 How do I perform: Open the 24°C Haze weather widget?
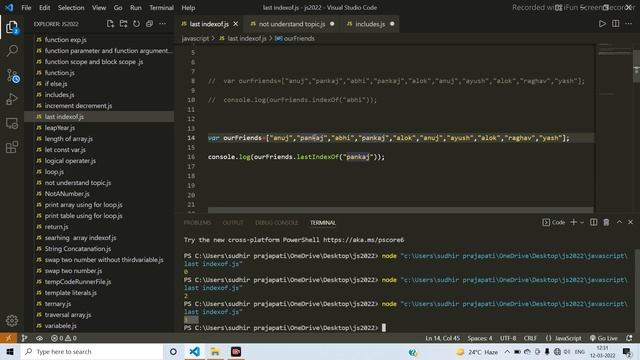click(x=477, y=351)
